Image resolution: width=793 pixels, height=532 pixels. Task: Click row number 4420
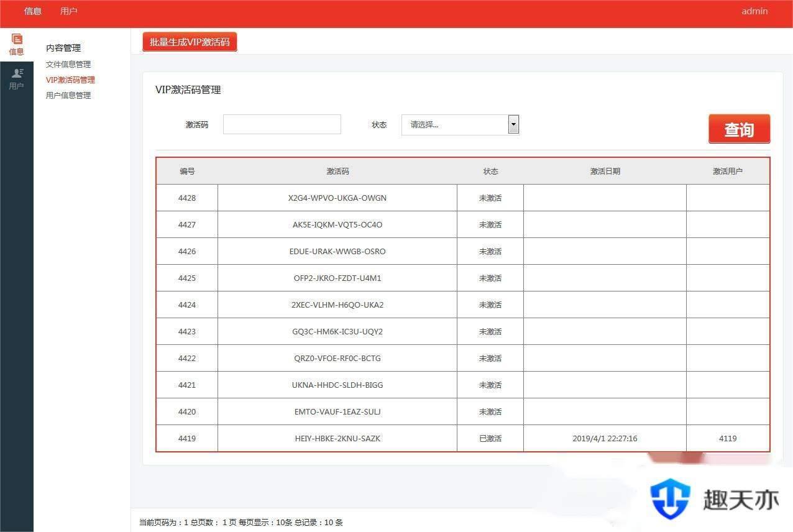[187, 411]
